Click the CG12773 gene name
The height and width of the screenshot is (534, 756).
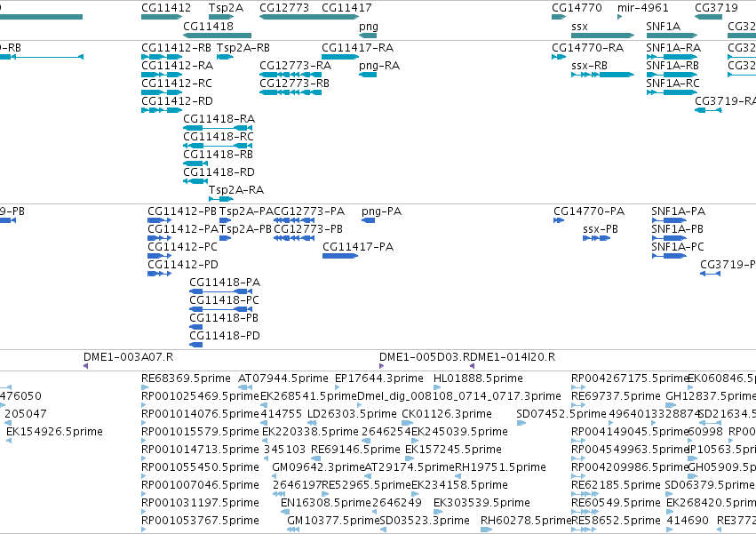click(284, 8)
